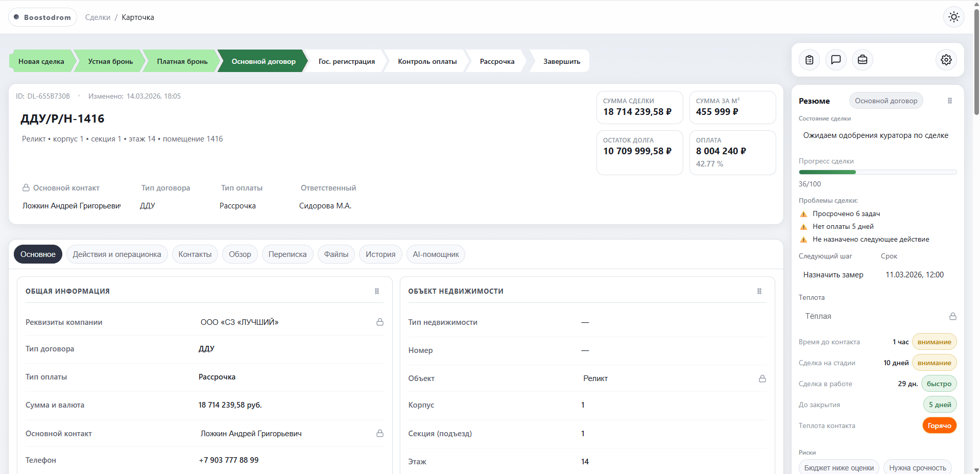Click the briefcase icon in side panel
Screen dimensions: 980x474
point(863,60)
